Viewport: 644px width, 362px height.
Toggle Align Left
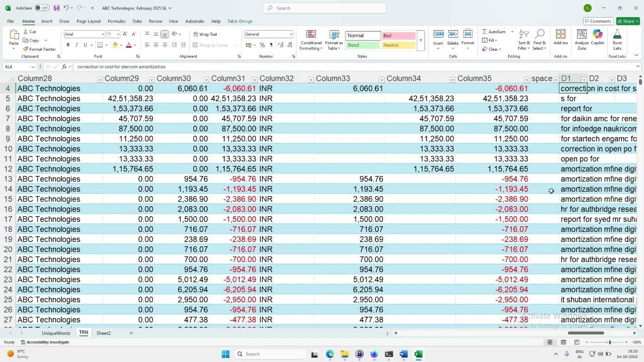(147, 45)
